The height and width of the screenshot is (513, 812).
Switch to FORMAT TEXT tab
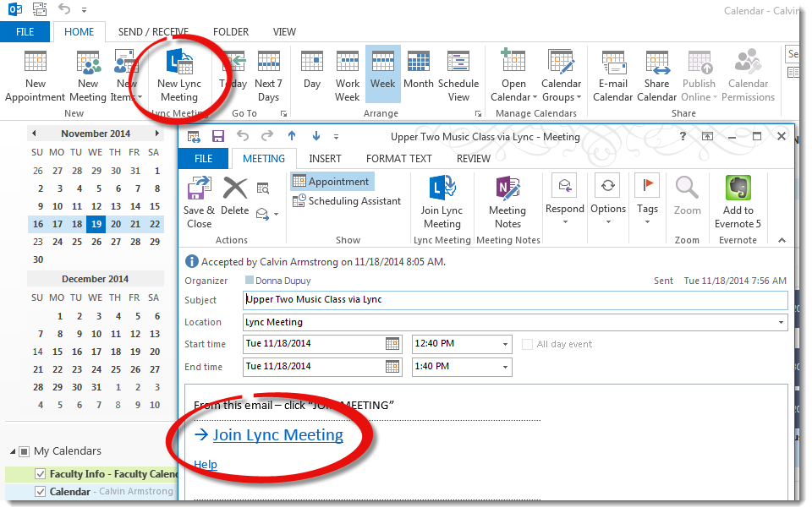tap(398, 158)
